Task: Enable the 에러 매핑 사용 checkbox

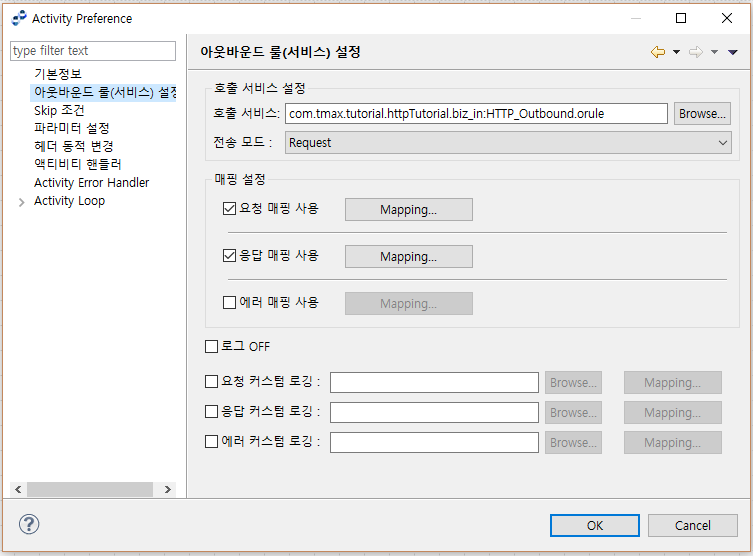Action: pos(230,303)
